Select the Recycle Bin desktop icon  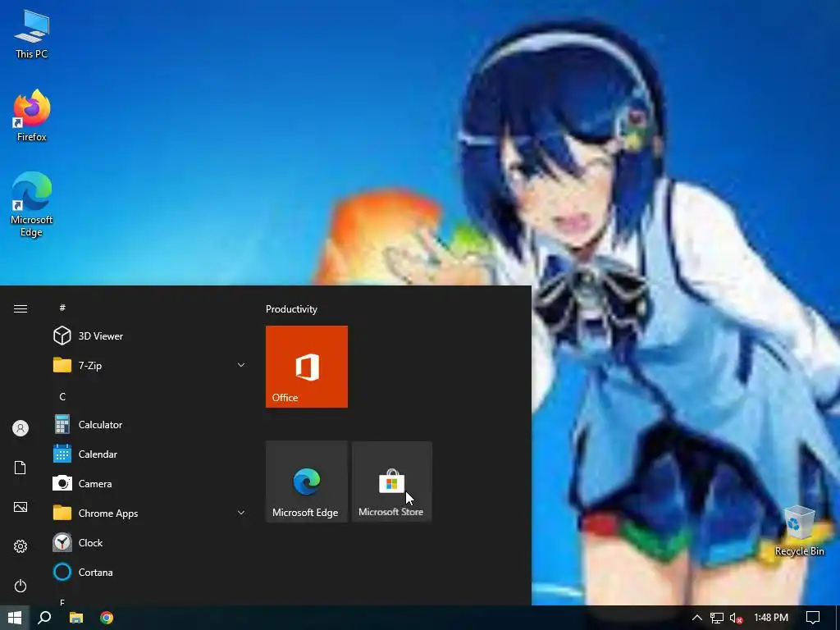(799, 531)
